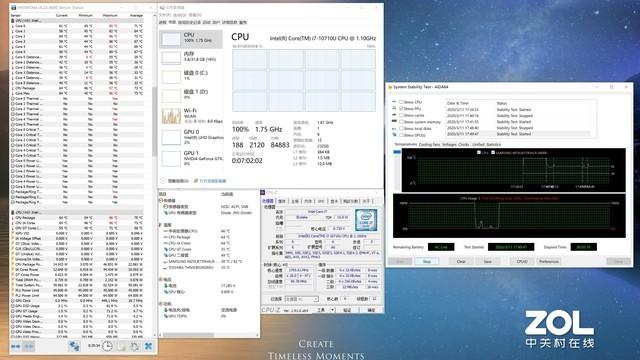The width and height of the screenshot is (640, 360).
Task: Select the Wi-Fi graph thumbnail
Action: [x=171, y=116]
